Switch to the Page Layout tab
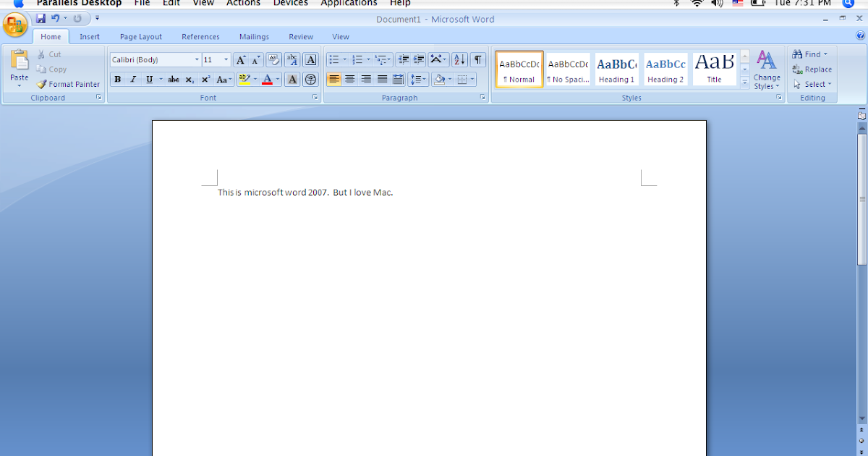This screenshot has width=868, height=456. pos(141,37)
